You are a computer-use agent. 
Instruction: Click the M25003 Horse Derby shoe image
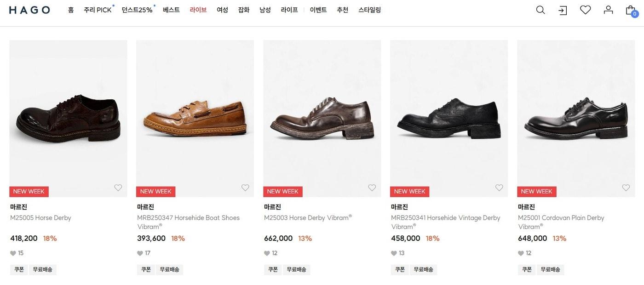tap(322, 118)
